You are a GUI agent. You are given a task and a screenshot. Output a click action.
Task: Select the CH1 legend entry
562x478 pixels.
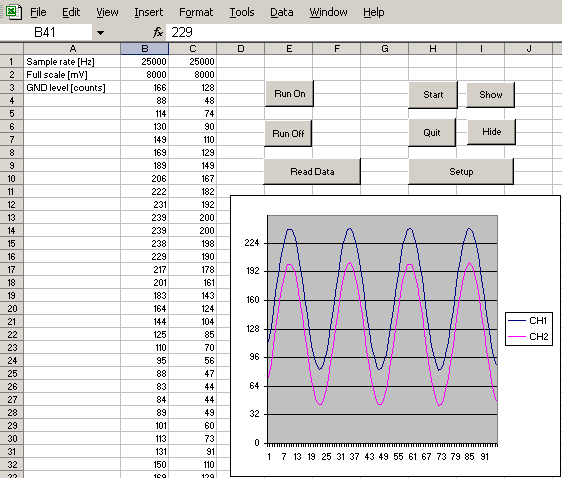click(x=528, y=320)
